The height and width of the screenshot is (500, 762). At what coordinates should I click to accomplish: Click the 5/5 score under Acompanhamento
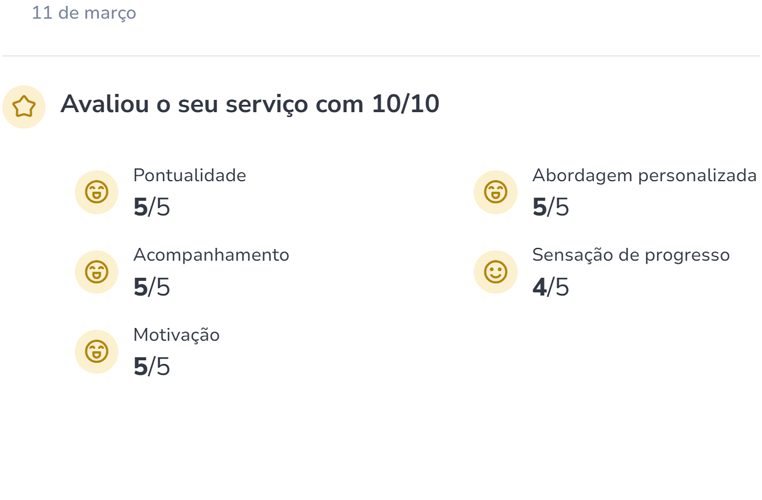[152, 288]
